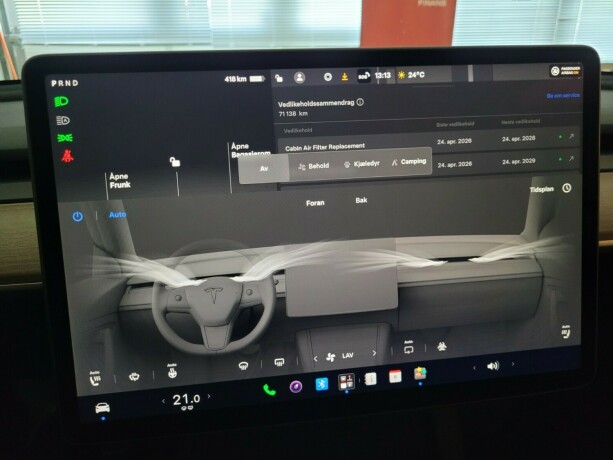613x460 pixels.
Task: Switch to the Foran climate tab
Action: (x=315, y=203)
